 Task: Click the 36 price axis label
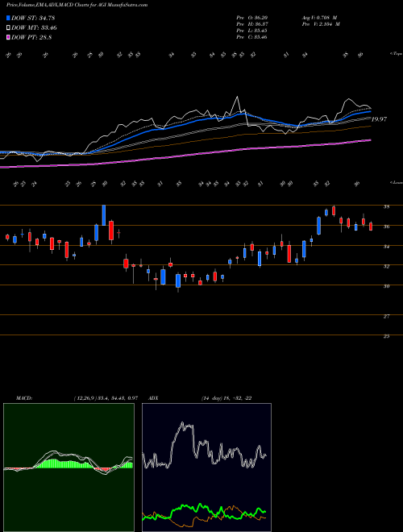[386, 227]
